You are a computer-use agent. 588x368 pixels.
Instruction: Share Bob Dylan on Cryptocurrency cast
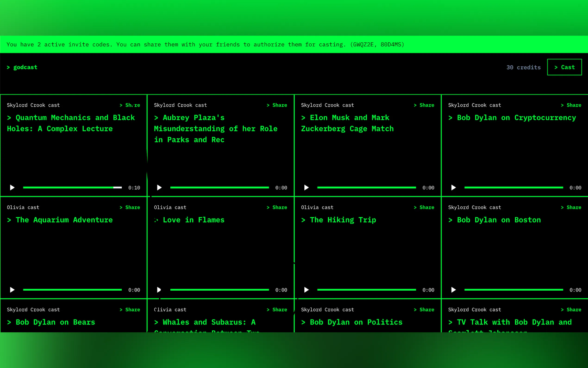(x=571, y=105)
